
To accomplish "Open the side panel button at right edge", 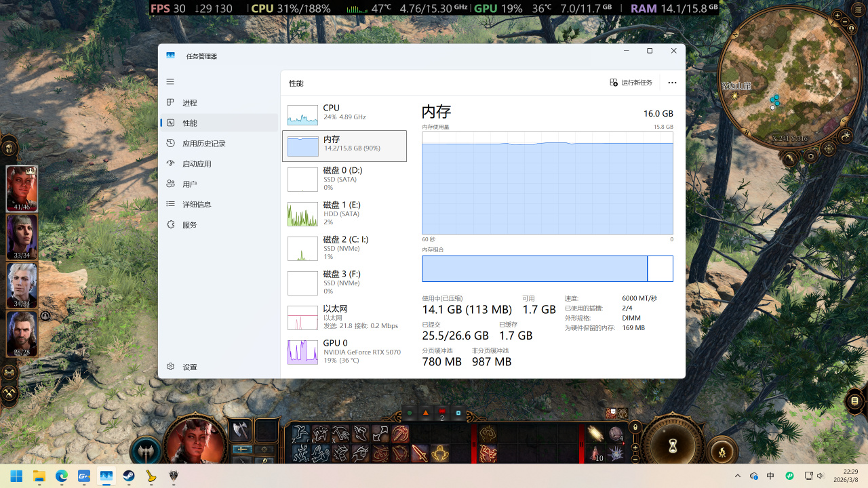I will 855,401.
